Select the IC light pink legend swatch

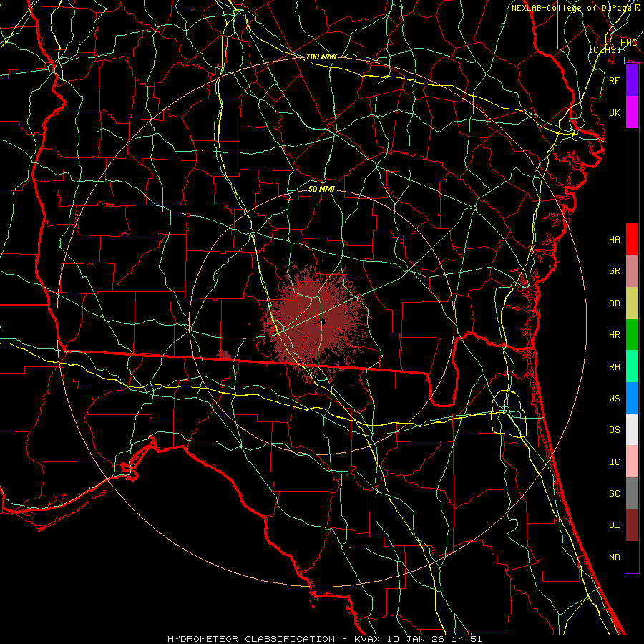click(x=632, y=462)
